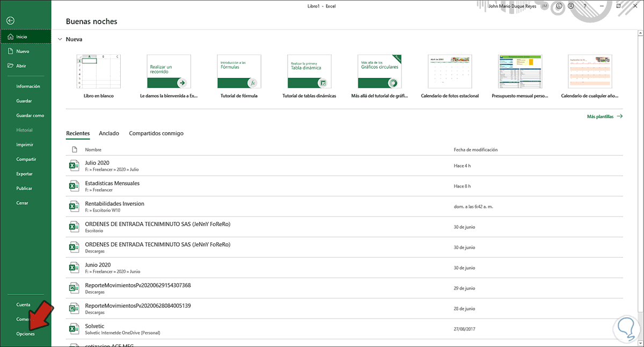Click the Excel icon for Junio 2020
The height and width of the screenshot is (347, 644).
(x=74, y=268)
